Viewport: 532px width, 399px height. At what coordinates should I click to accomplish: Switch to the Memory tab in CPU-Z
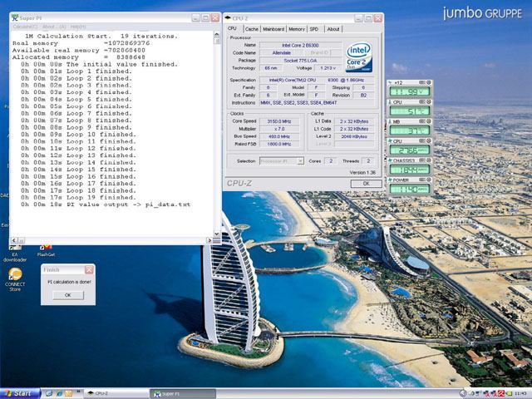pyautogui.click(x=297, y=29)
